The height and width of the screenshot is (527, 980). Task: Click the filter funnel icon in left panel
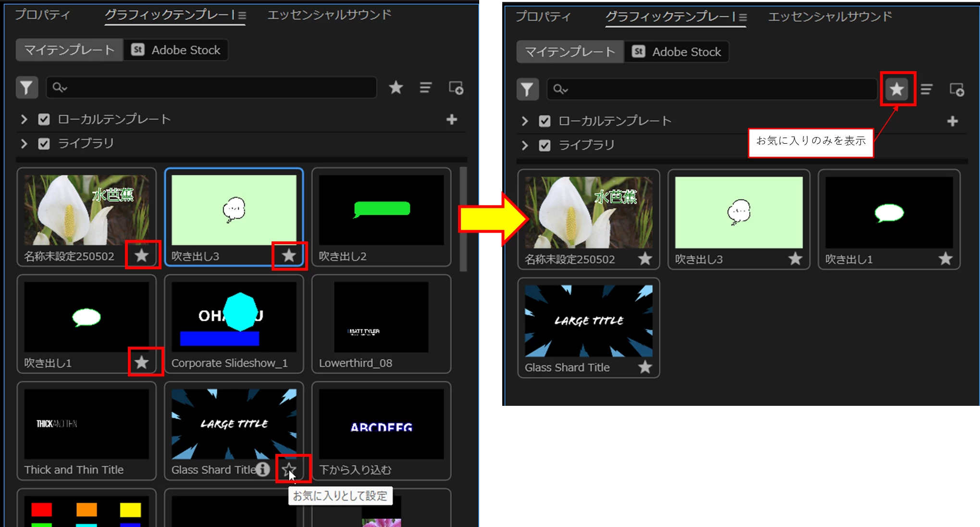(26, 88)
